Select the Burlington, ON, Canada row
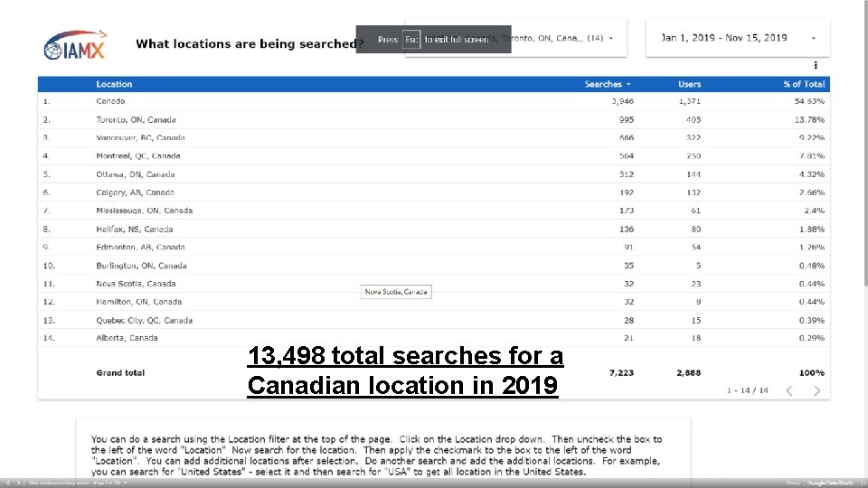Screen dimensions: 868x488 tap(433, 266)
